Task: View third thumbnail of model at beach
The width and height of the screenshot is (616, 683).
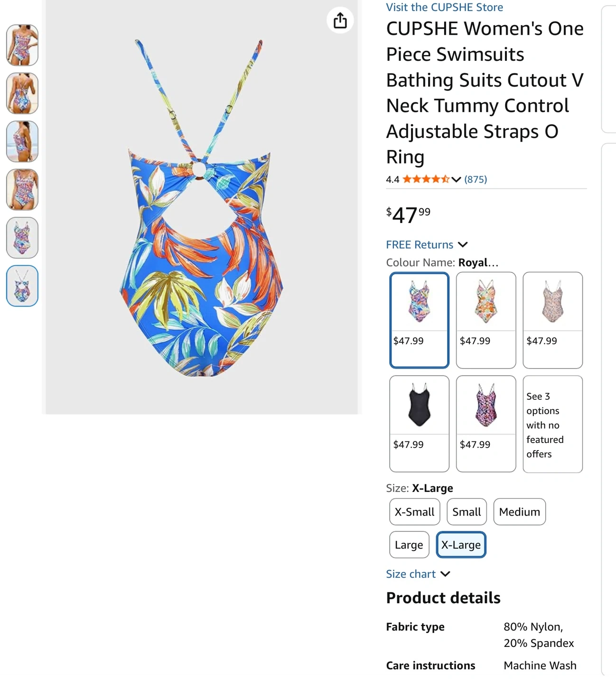Action: (22, 141)
